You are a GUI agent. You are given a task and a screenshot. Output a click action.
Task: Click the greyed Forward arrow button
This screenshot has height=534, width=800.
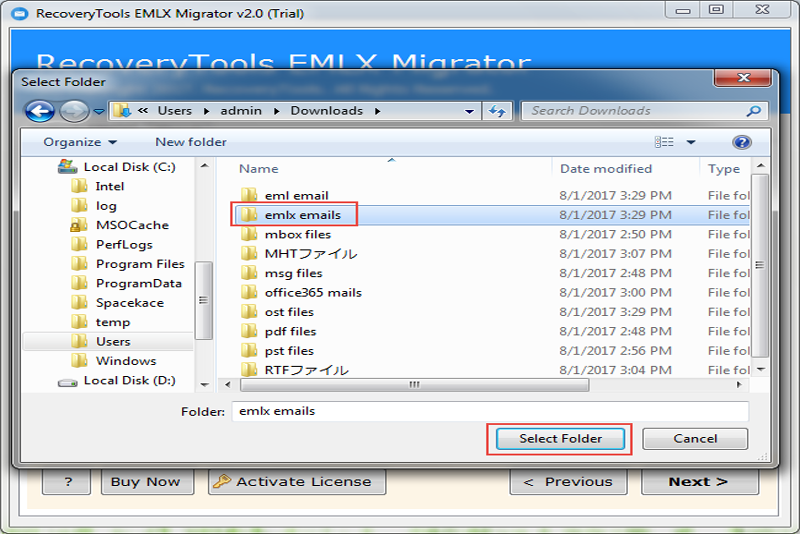click(x=74, y=111)
